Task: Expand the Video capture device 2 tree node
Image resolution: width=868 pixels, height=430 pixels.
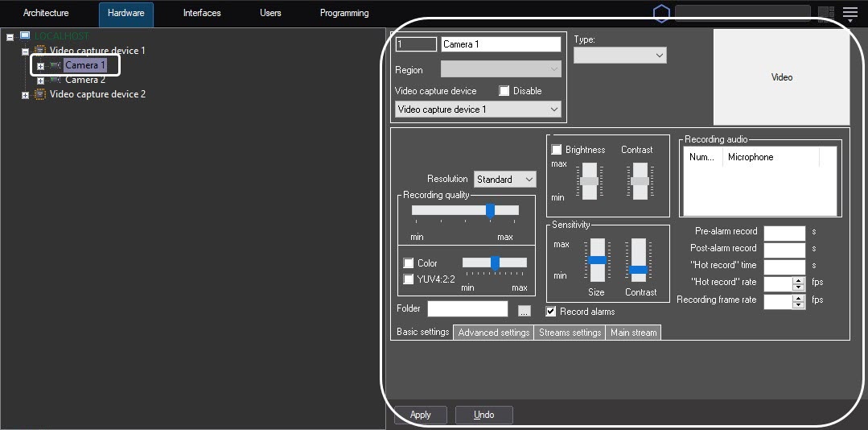Action: pos(25,95)
